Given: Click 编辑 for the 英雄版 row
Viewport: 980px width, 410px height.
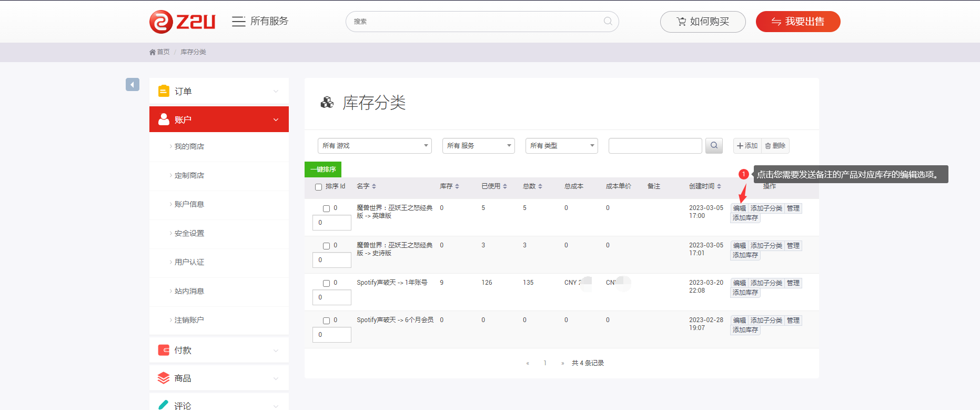Looking at the screenshot, I should click(x=739, y=208).
